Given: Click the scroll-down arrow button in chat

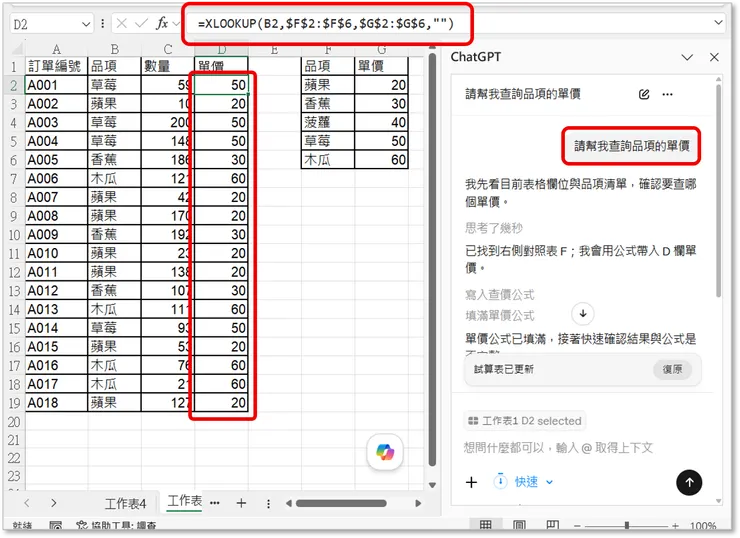Looking at the screenshot, I should pyautogui.click(x=583, y=313).
